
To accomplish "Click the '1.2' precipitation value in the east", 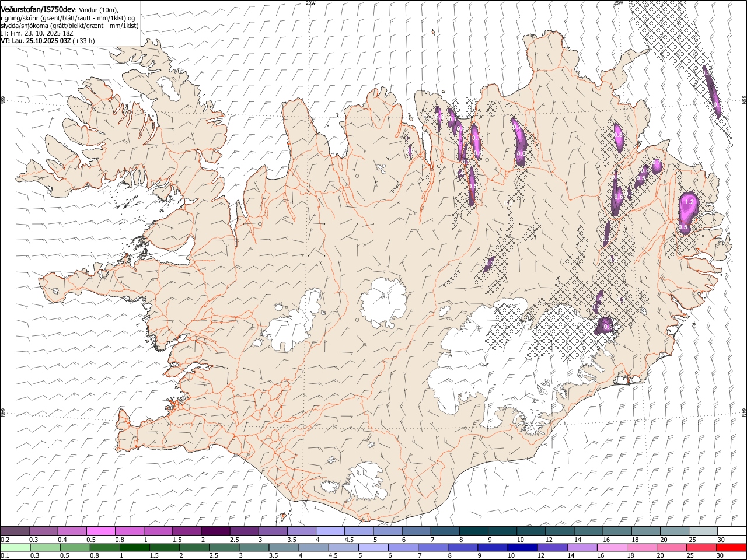I will click(x=689, y=202).
